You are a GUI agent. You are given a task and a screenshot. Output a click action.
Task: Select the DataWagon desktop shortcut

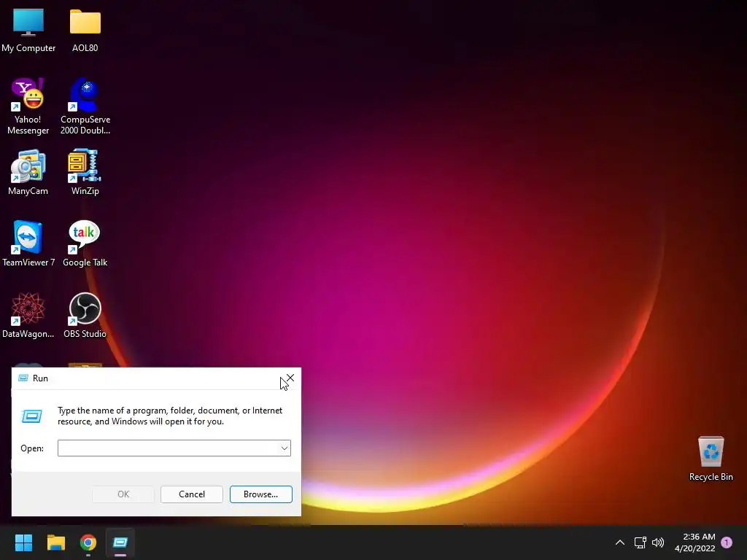coord(28,315)
